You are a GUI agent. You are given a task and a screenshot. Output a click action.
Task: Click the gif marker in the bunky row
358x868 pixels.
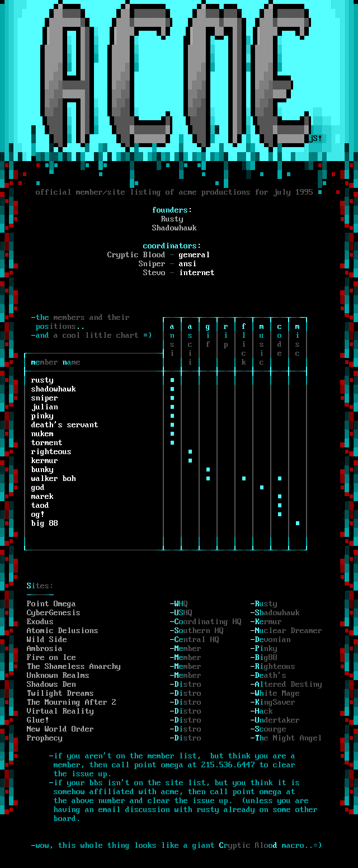coord(208,470)
